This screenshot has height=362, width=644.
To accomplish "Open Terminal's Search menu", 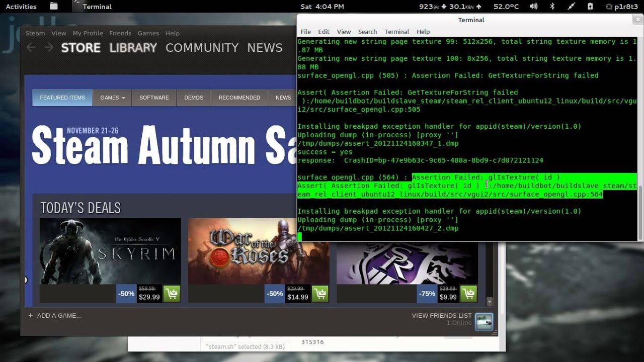I will tap(367, 32).
